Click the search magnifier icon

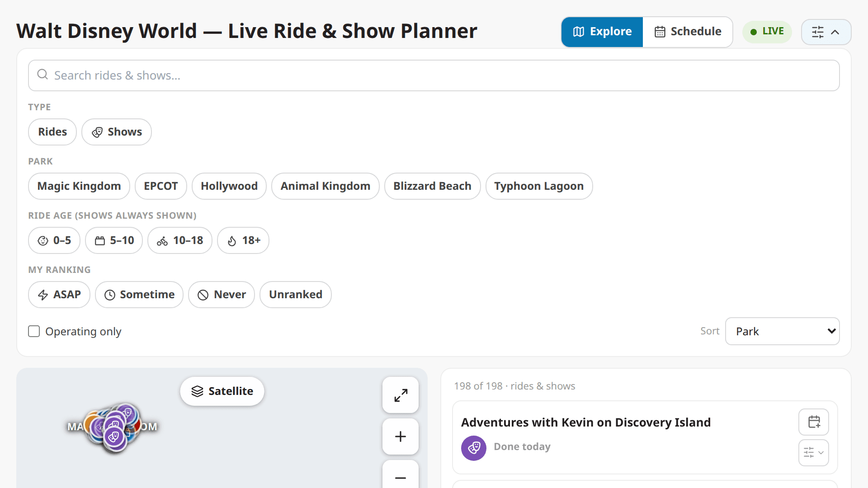pos(42,75)
